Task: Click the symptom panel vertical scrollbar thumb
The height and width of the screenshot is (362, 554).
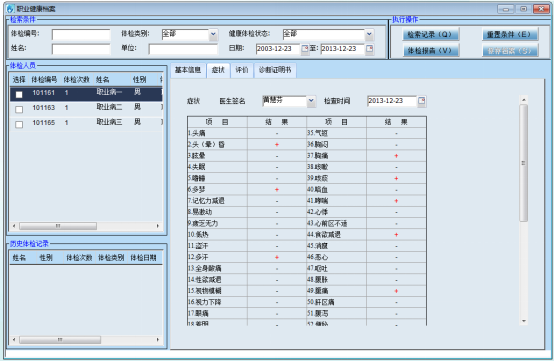Action: pyautogui.click(x=524, y=163)
